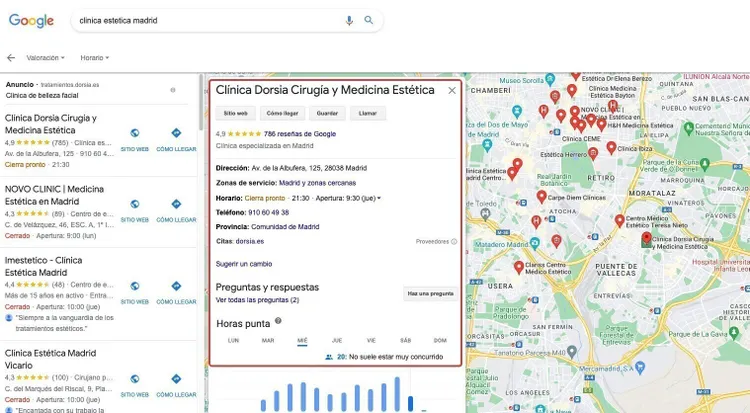
Task: Select Imestetico Clínica Estética Madrid listing
Action: click(44, 266)
